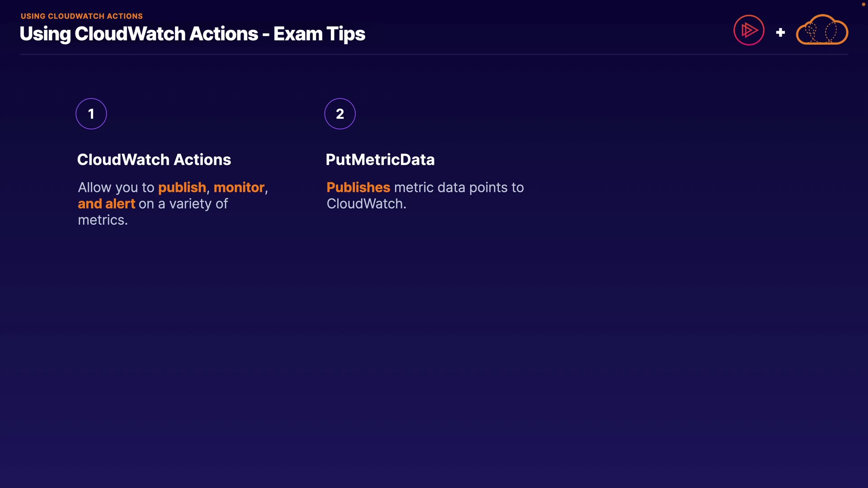Image resolution: width=868 pixels, height=488 pixels.
Task: Click the text 'metric data points to'
Action: [459, 188]
